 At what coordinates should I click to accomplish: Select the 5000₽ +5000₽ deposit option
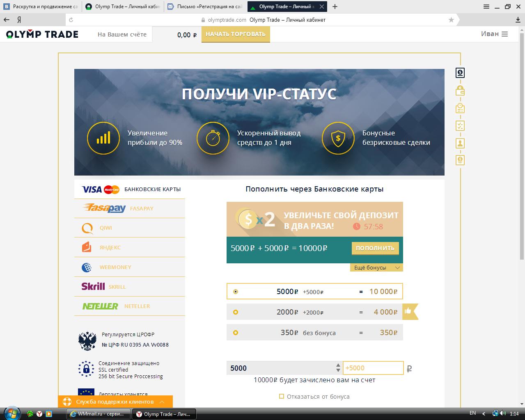pyautogui.click(x=314, y=291)
